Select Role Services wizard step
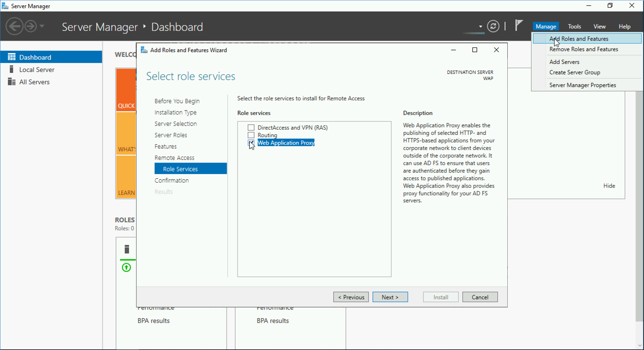Screen dimensions: 644x350 191,169
